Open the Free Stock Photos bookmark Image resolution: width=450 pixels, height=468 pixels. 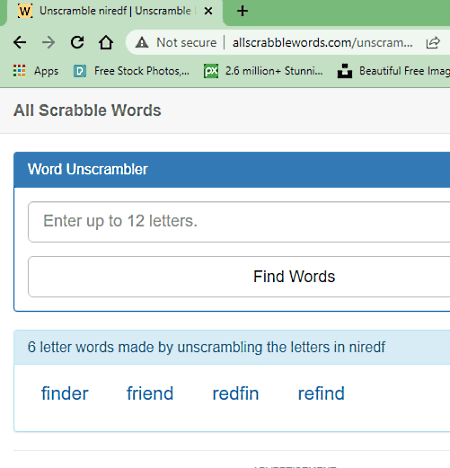pyautogui.click(x=131, y=71)
